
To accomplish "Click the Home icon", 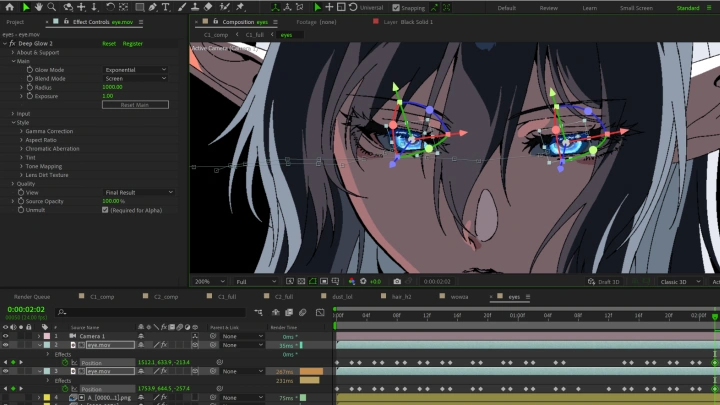I will (9, 7).
